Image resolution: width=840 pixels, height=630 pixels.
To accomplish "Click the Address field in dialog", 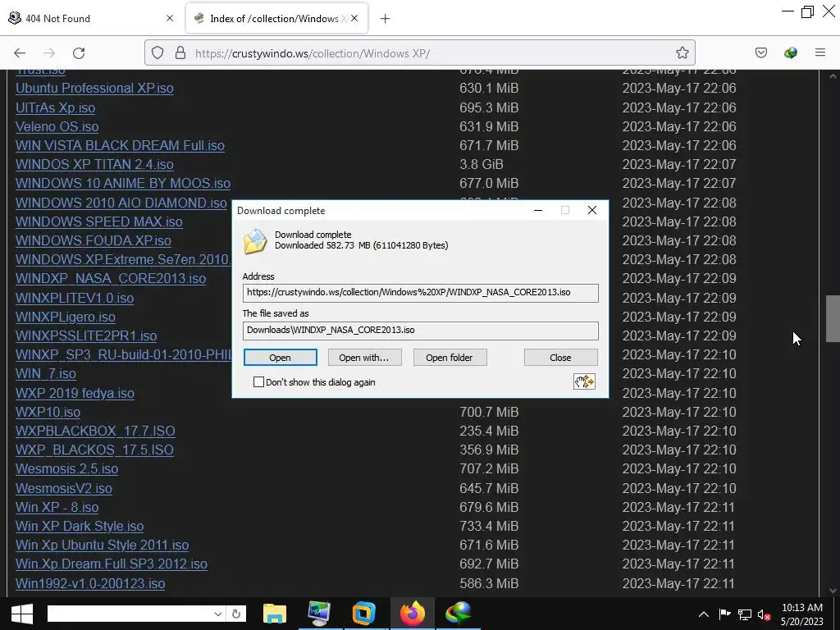I will point(421,293).
